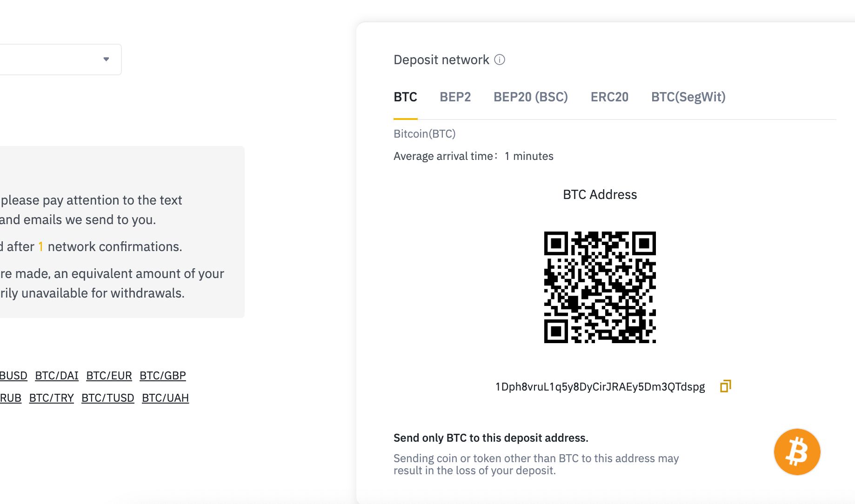The height and width of the screenshot is (504, 855).
Task: Open the BTC/UAH trading pair link
Action: tap(165, 398)
